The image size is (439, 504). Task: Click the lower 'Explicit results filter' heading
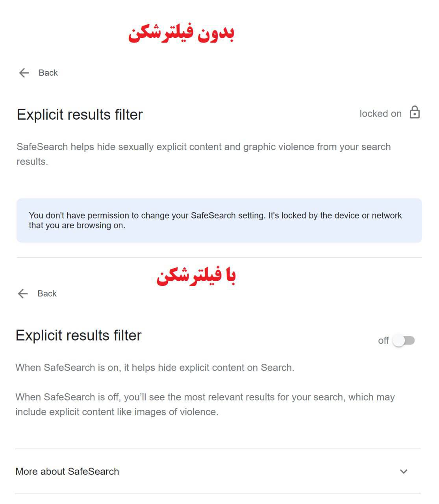pyautogui.click(x=78, y=335)
